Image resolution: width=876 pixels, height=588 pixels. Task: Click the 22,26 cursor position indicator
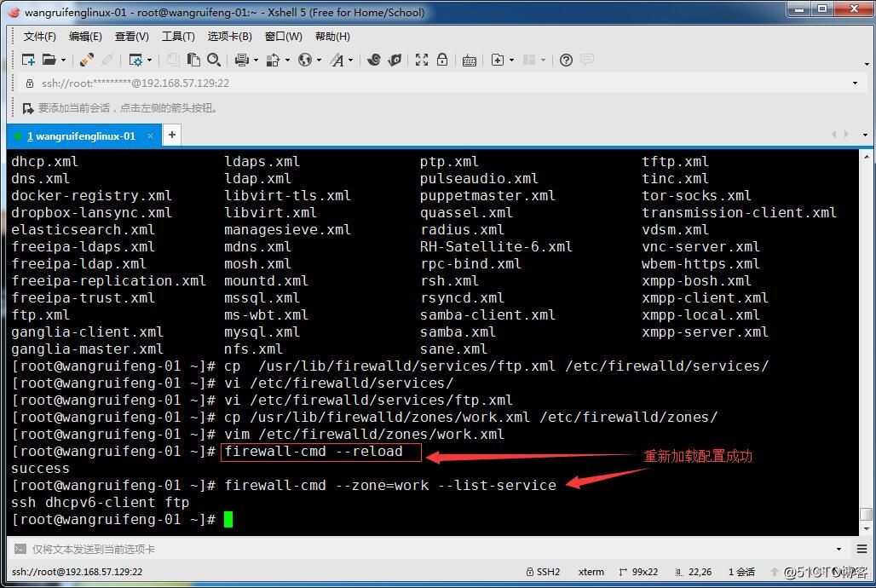point(694,572)
